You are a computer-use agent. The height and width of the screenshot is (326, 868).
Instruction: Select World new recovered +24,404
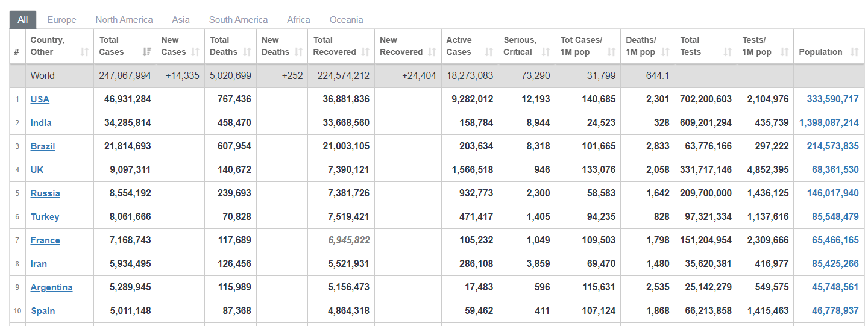coord(418,76)
